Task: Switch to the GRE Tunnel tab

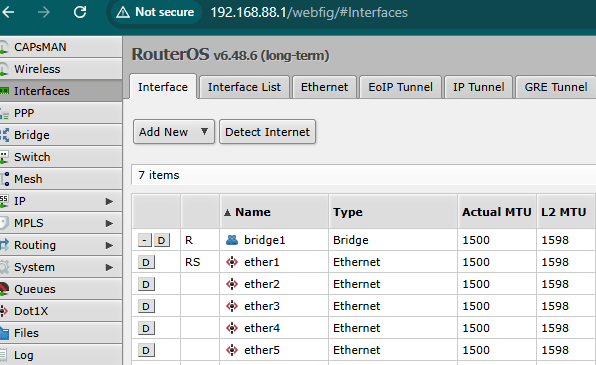Action: click(556, 87)
